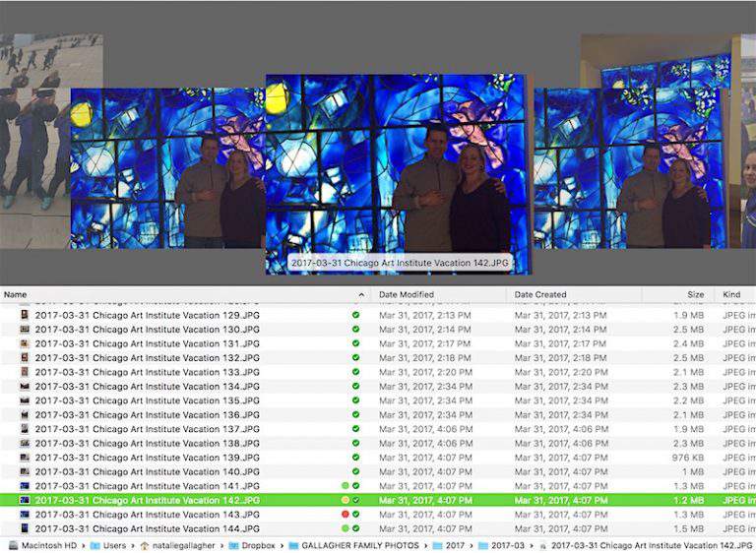Sort by the Date Modified column header

[407, 294]
